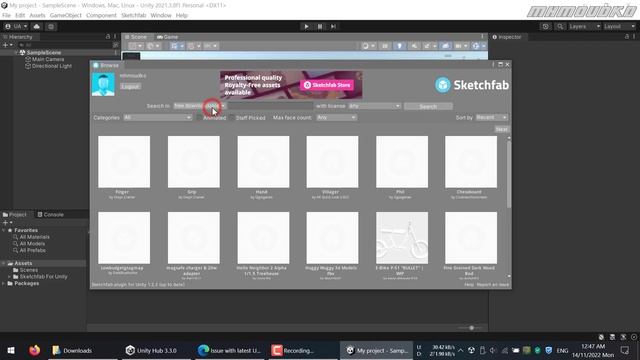The height and width of the screenshot is (360, 640).
Task: Click the Search button
Action: (428, 107)
